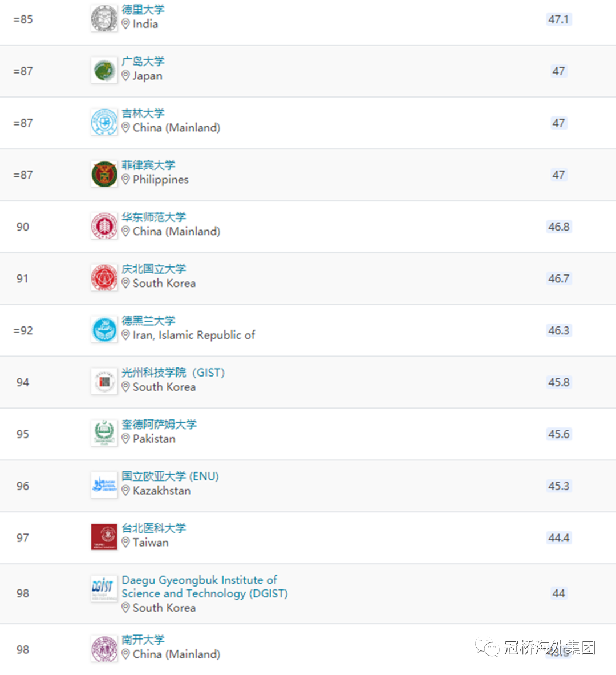The width and height of the screenshot is (616, 675).
Task: Open Daegu Gyeongbuk Institute of Science link
Action: tap(205, 587)
